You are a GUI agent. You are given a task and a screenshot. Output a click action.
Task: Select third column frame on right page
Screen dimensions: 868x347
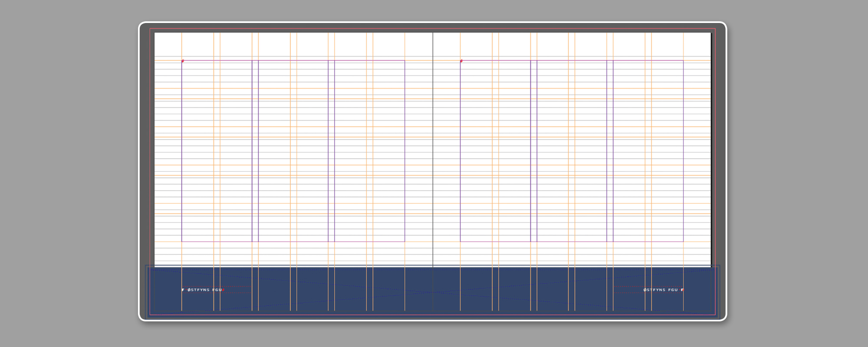648,151
